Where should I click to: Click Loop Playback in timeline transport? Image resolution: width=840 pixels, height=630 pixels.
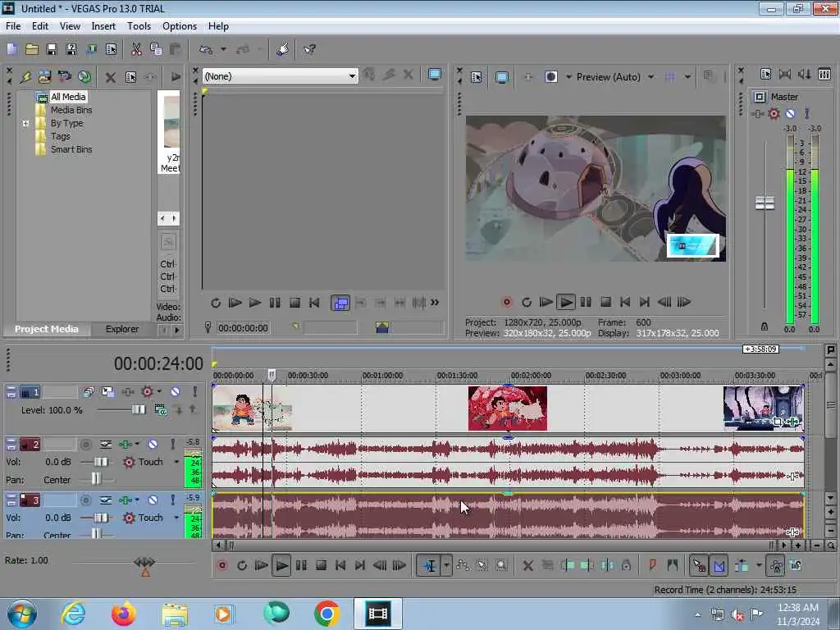pyautogui.click(x=242, y=565)
